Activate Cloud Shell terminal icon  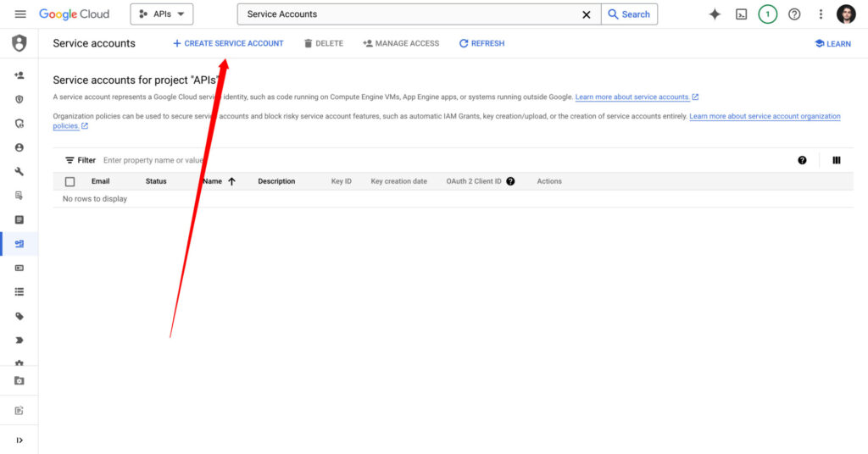tap(741, 14)
